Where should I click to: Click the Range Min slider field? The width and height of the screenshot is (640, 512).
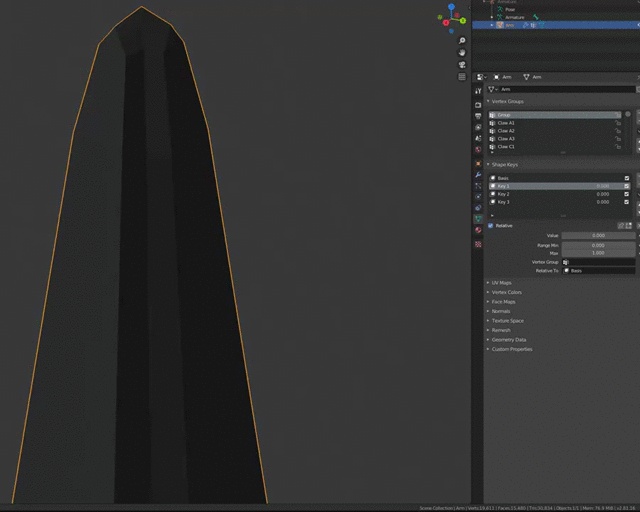tap(598, 245)
